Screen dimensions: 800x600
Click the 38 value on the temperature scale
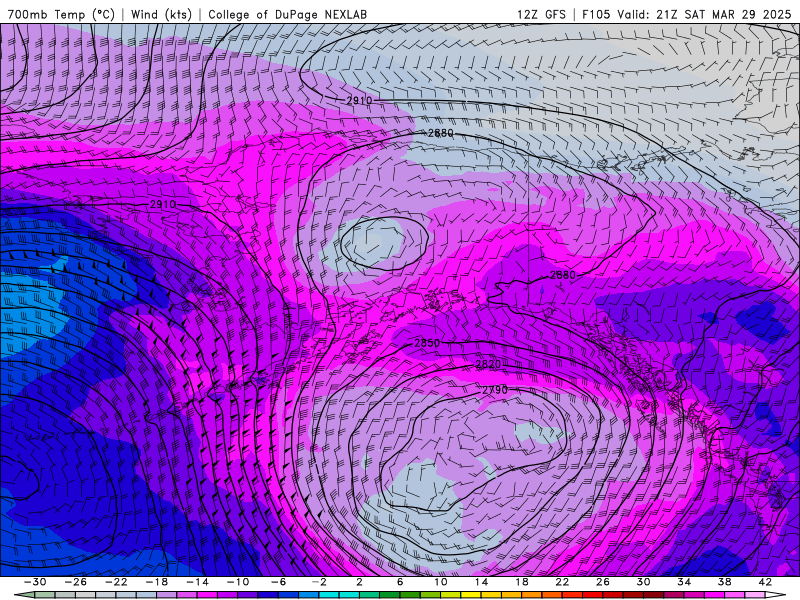click(x=724, y=582)
